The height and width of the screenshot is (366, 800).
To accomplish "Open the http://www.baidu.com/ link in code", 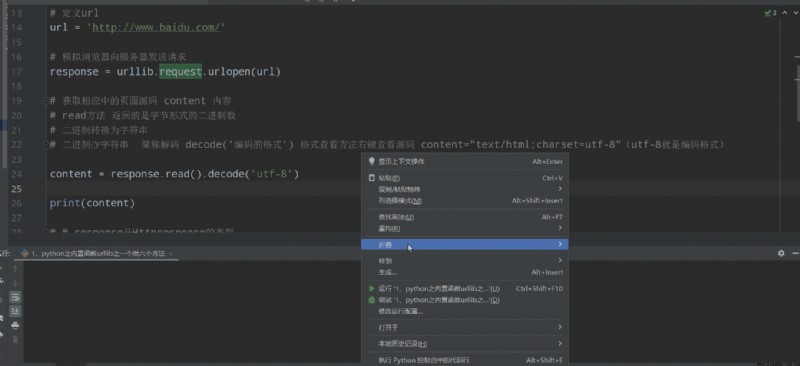I will (x=156, y=27).
